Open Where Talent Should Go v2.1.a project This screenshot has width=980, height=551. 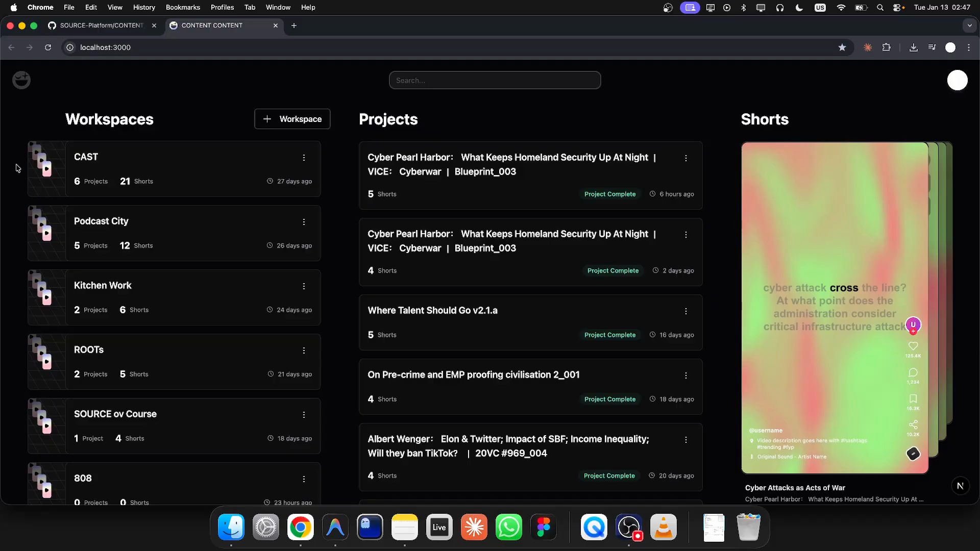[531, 322]
